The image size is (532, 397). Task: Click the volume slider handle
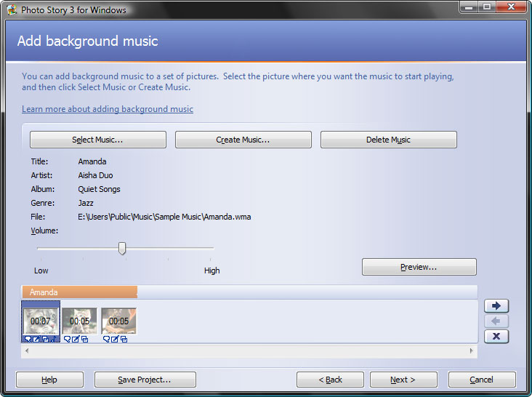point(122,249)
